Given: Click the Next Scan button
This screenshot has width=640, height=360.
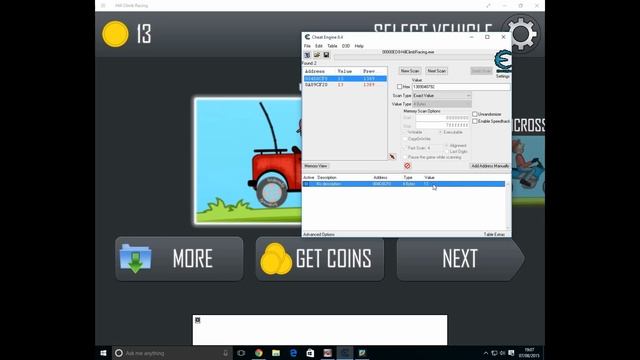Looking at the screenshot, I should click(436, 71).
